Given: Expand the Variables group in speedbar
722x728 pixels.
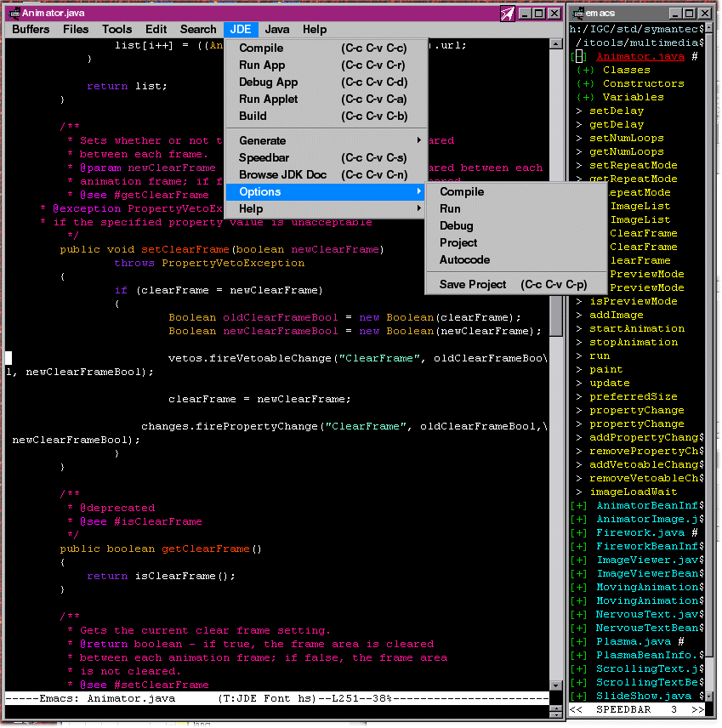Looking at the screenshot, I should pyautogui.click(x=585, y=98).
